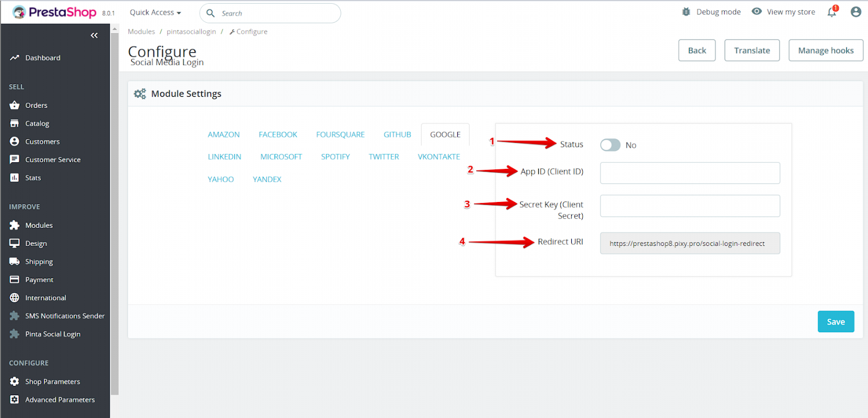Click the Translate button

pos(752,50)
